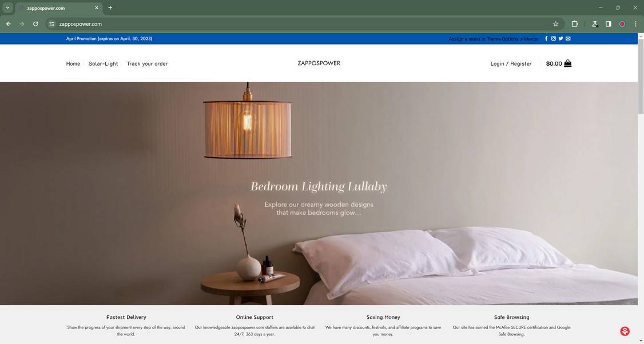The height and width of the screenshot is (344, 644).
Task: Toggle the browser side panel
Action: coord(609,24)
